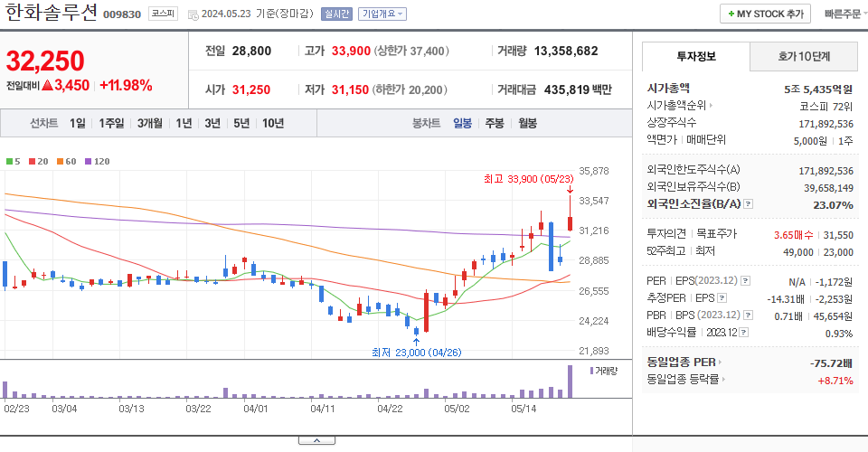This screenshot has height=452, width=868.
Task: Open help icon next to PER EPS(2023.12)
Action: tap(746, 281)
